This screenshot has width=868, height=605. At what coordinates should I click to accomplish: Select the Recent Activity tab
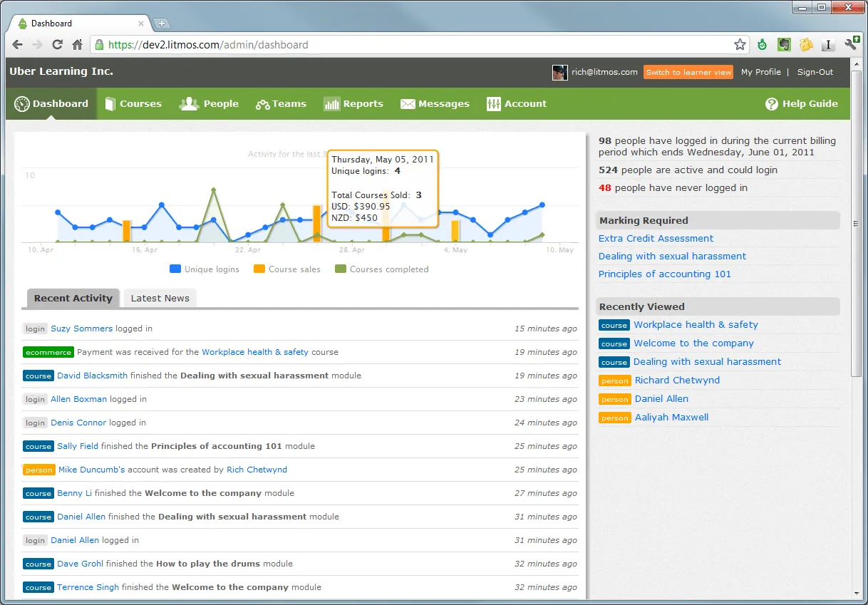click(73, 299)
